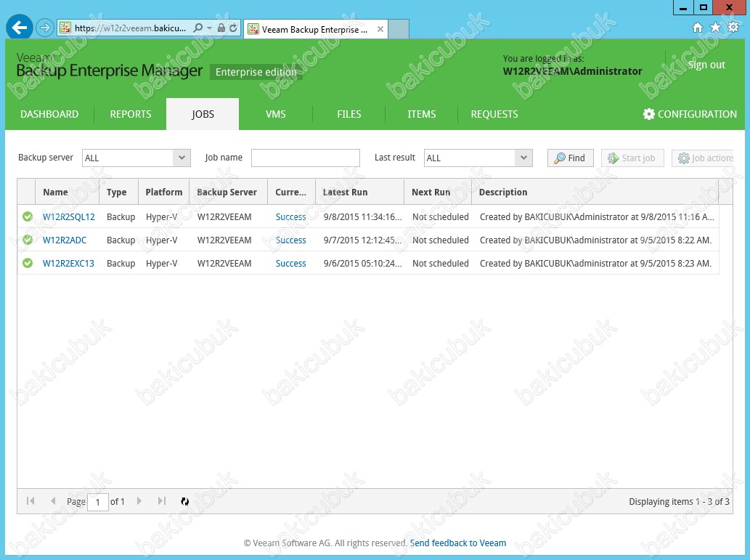Select the latest run cell 9/8/2015 11:34:16

click(362, 217)
